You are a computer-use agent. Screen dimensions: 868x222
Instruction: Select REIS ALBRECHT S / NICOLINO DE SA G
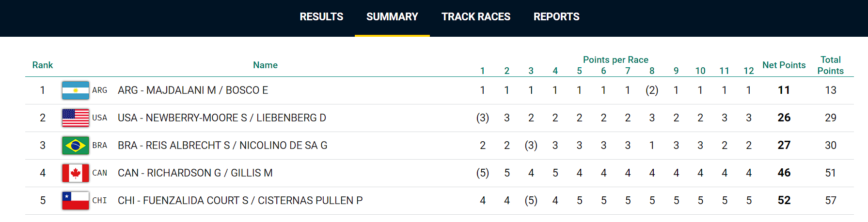click(222, 146)
